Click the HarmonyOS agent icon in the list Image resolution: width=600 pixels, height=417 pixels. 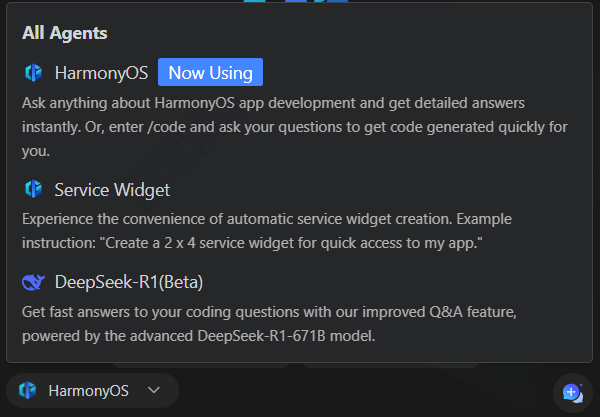(33, 73)
